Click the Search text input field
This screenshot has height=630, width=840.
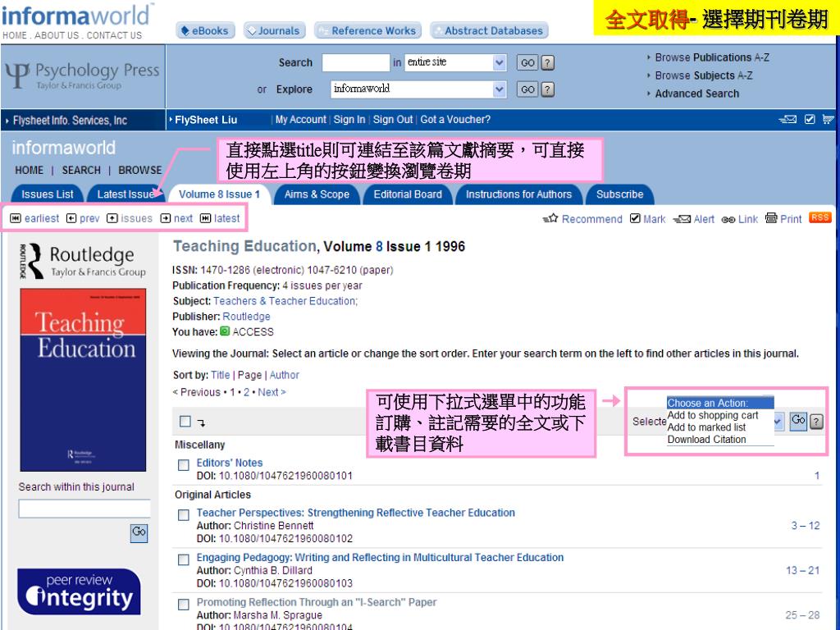coord(355,62)
